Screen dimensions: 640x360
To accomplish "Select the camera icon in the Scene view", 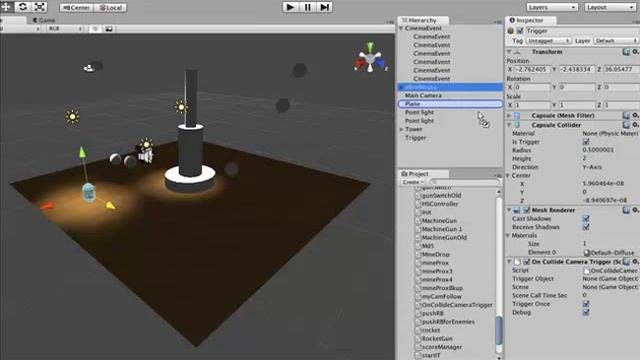I will tap(88, 68).
